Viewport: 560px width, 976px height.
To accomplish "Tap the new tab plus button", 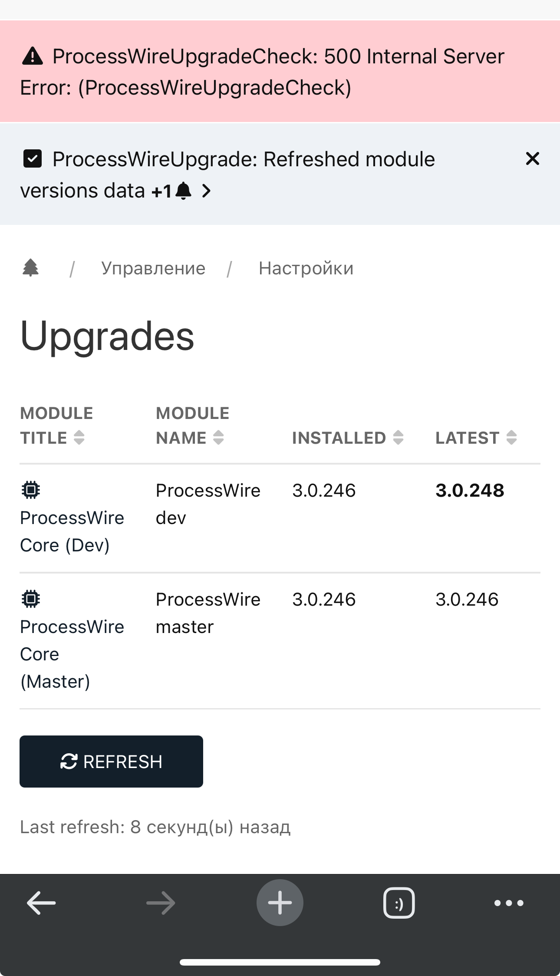I will (x=280, y=903).
